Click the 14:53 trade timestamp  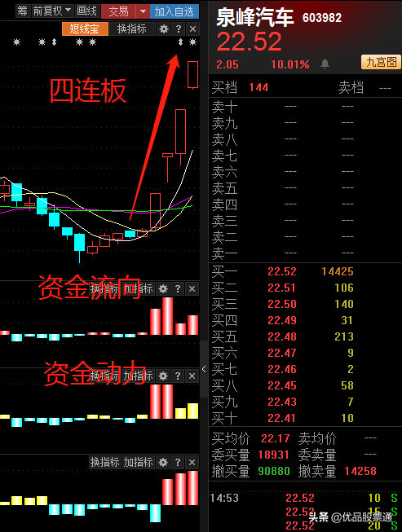(224, 498)
